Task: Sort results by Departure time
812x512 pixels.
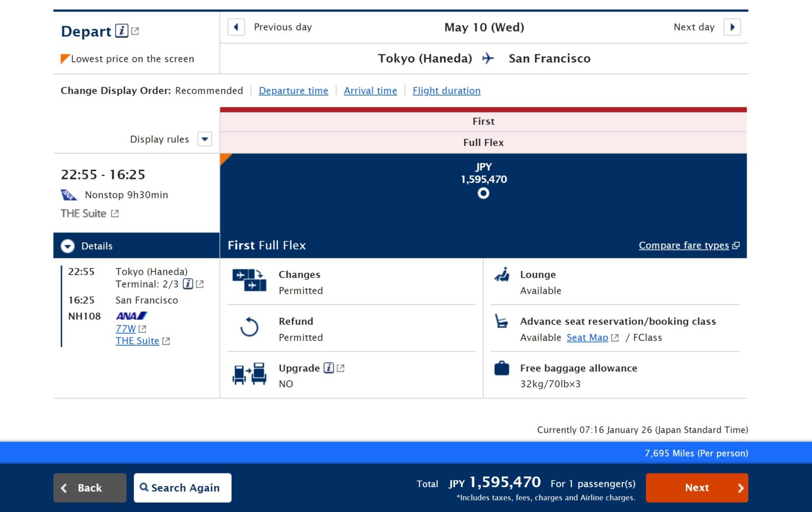Action: pos(293,90)
